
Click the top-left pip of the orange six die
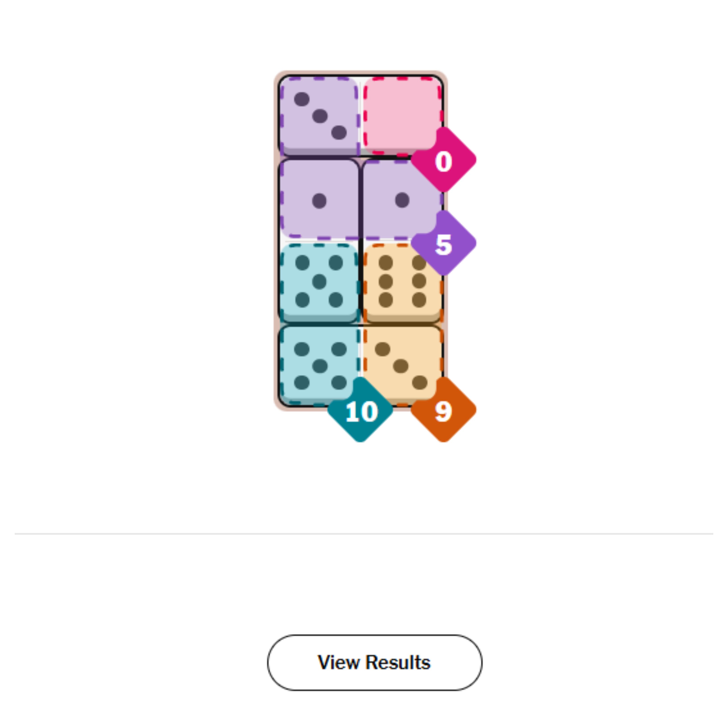385,263
